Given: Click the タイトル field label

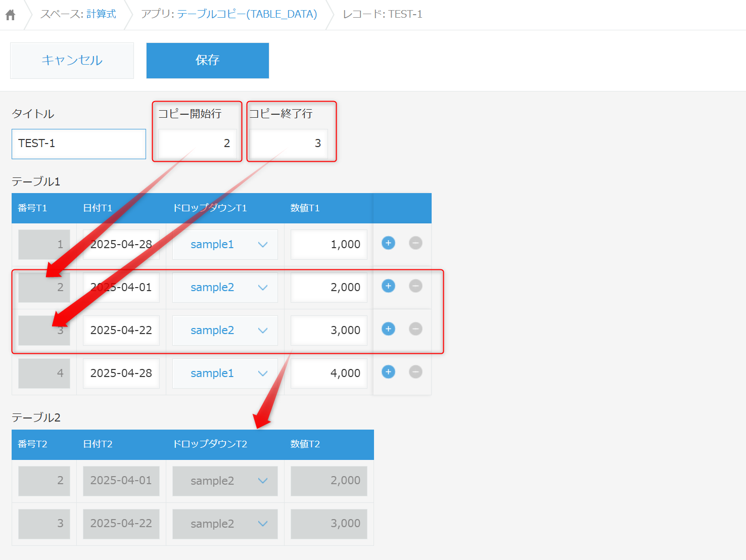Looking at the screenshot, I should click(33, 114).
